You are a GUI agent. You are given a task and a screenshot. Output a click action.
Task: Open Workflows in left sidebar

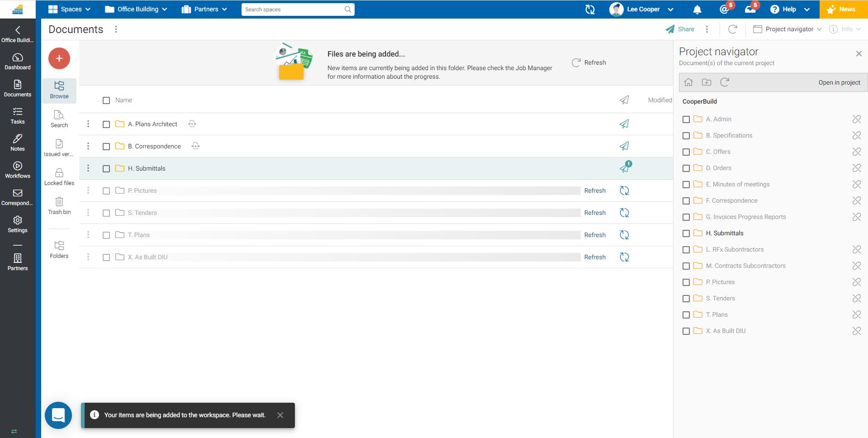(18, 170)
